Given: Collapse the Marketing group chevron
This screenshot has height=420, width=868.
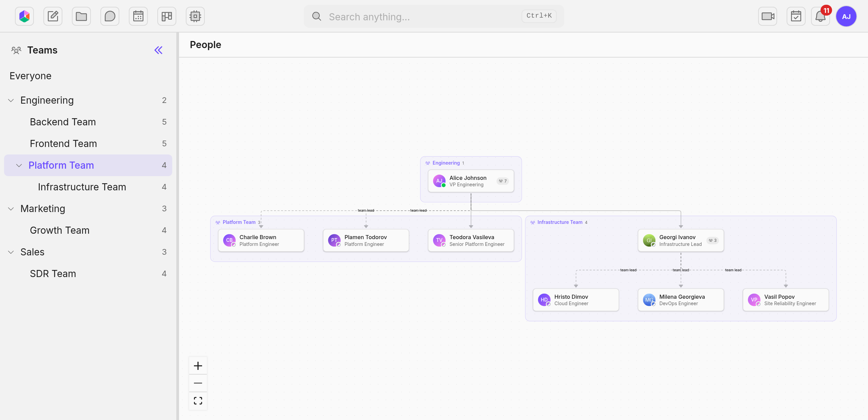Looking at the screenshot, I should click(x=11, y=209).
